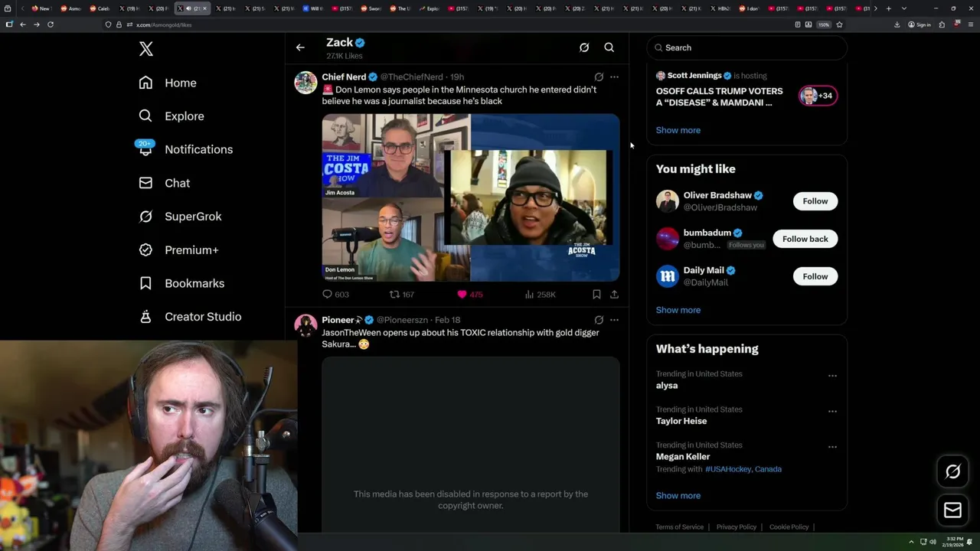Reply to Chief Nerd post
Image resolution: width=980 pixels, height=551 pixels.
335,295
